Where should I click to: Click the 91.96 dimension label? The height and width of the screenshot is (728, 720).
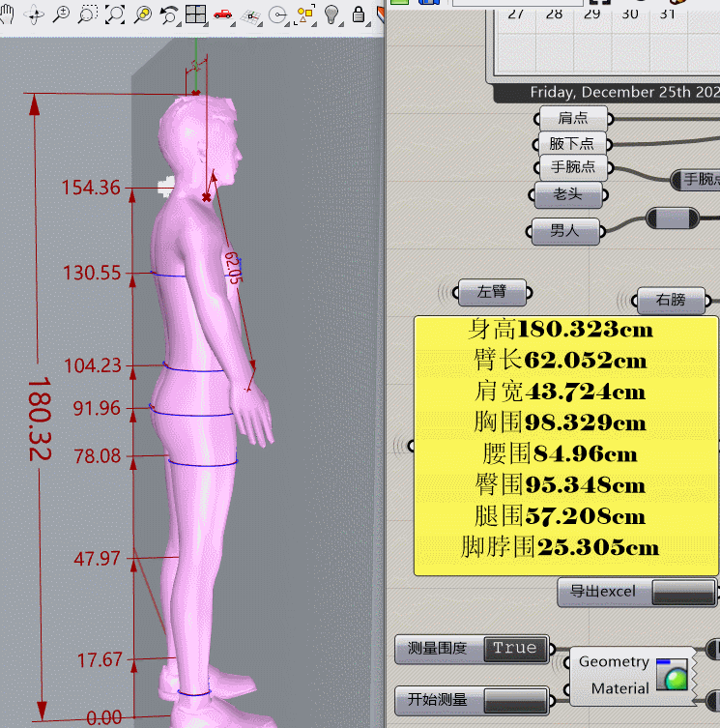click(x=97, y=409)
